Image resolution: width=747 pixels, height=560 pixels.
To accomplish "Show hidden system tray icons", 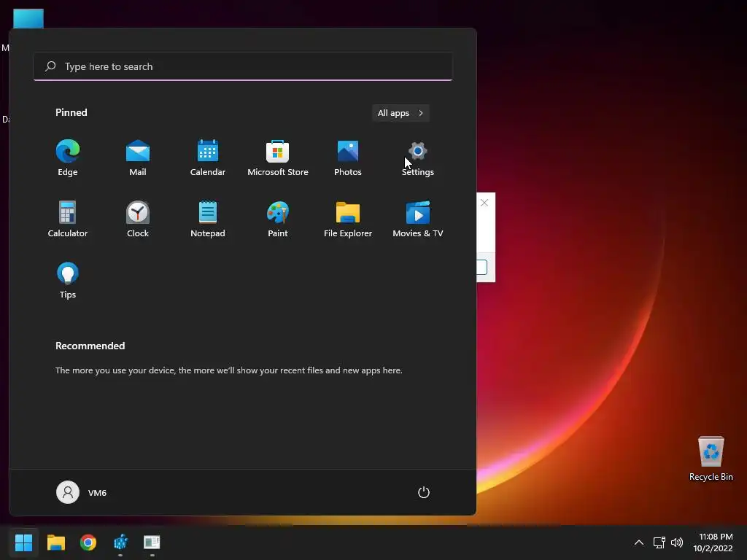I will pos(639,542).
